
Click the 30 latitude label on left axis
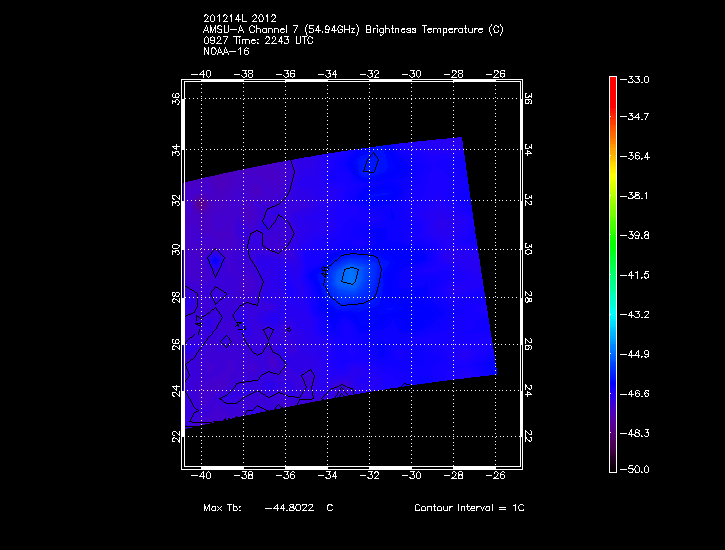(175, 249)
